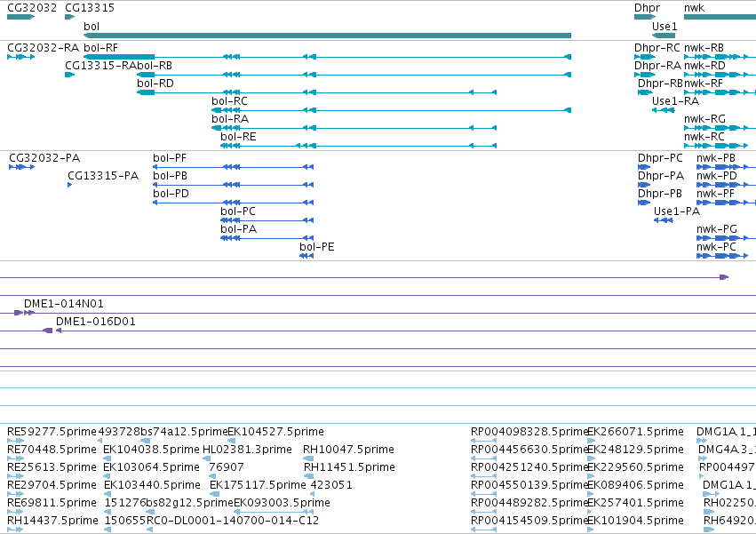The image size is (756, 534).
Task: Click the RE70448.5prime EST label
Action: coord(52,449)
